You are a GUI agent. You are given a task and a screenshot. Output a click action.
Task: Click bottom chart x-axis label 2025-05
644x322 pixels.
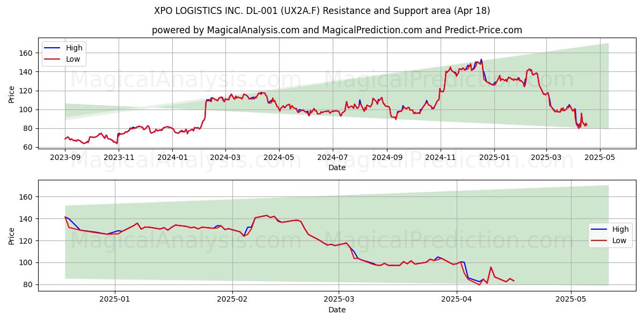coord(571,300)
